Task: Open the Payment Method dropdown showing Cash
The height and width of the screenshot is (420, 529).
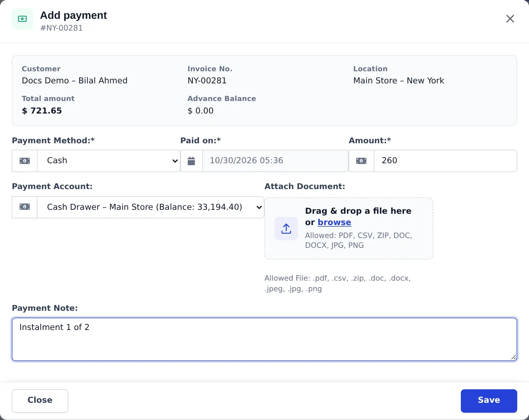Action: click(109, 161)
